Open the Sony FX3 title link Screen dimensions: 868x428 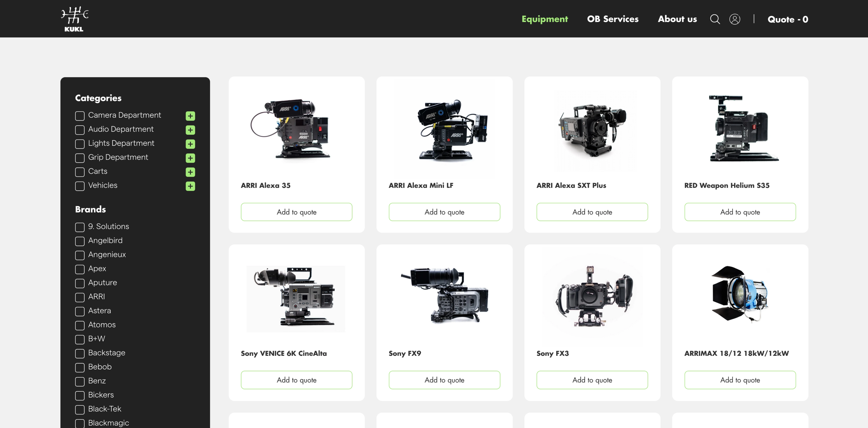tap(553, 354)
